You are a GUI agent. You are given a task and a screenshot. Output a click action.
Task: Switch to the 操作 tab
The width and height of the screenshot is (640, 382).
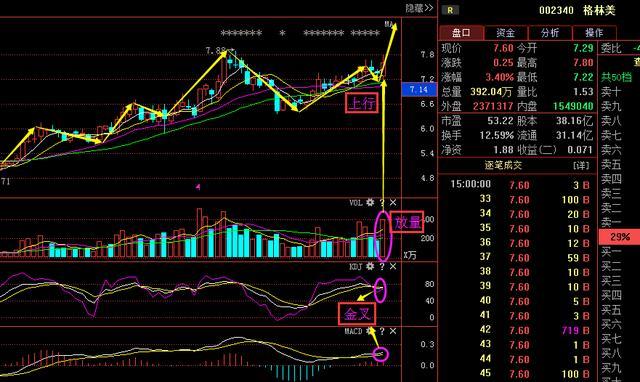(594, 33)
